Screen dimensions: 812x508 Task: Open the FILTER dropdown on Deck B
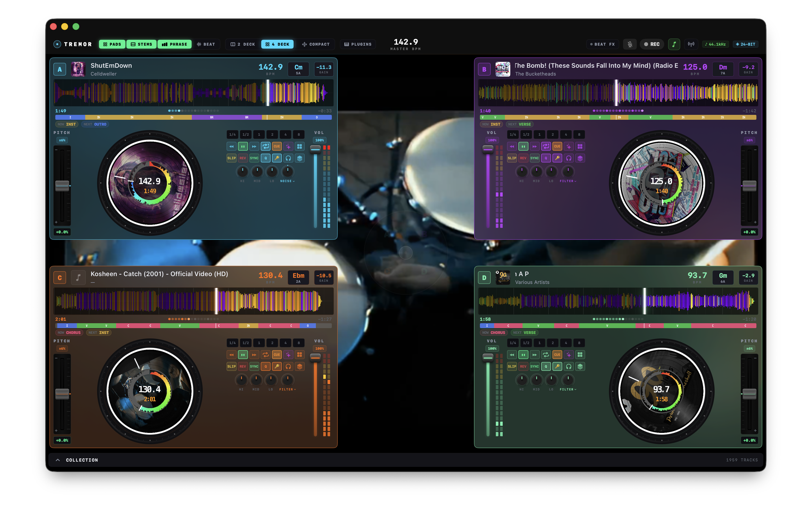pyautogui.click(x=568, y=181)
